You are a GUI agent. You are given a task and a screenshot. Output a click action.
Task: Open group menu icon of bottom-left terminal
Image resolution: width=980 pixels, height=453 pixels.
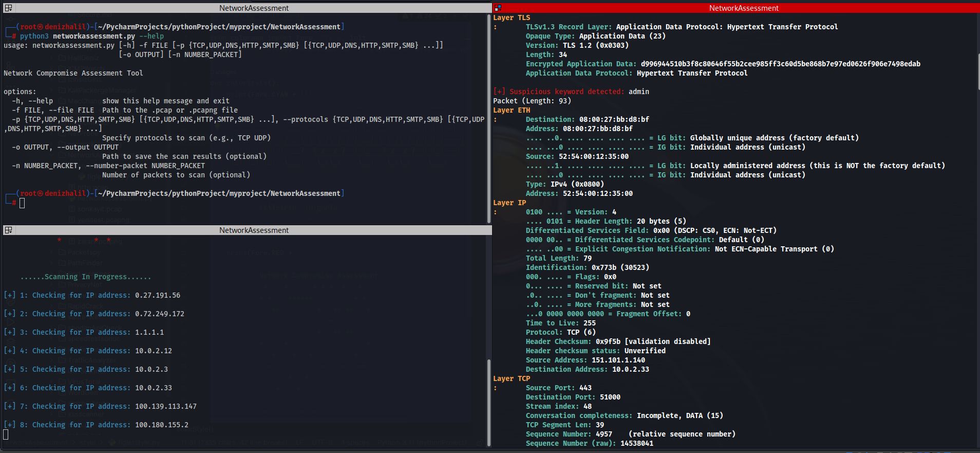pos(8,230)
